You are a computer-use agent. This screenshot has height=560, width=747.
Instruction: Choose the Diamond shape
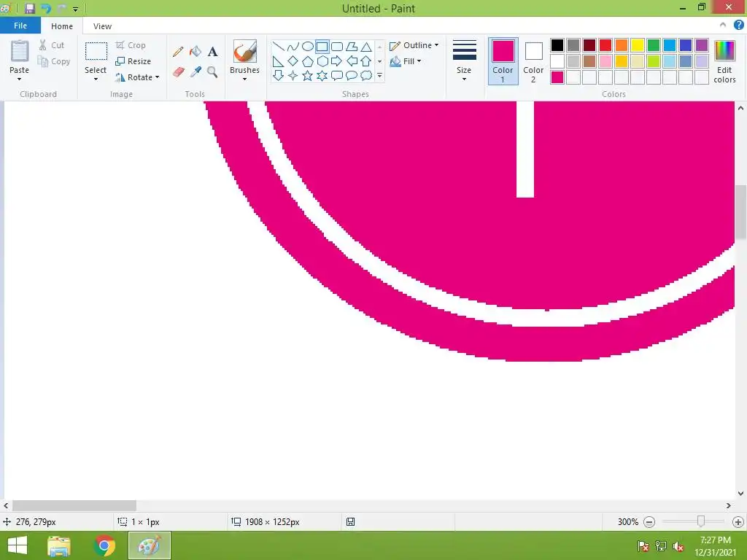[293, 61]
